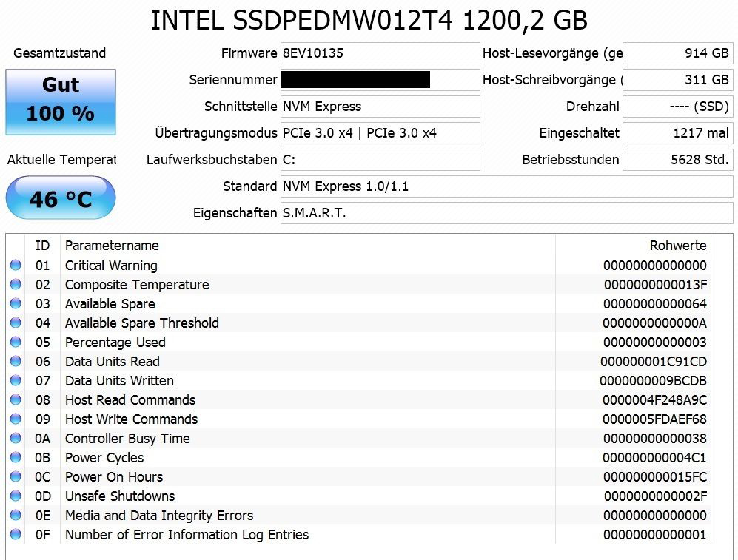This screenshot has width=738, height=560.
Task: Click the "Gut 100 %" health status button
Action: click(x=61, y=102)
